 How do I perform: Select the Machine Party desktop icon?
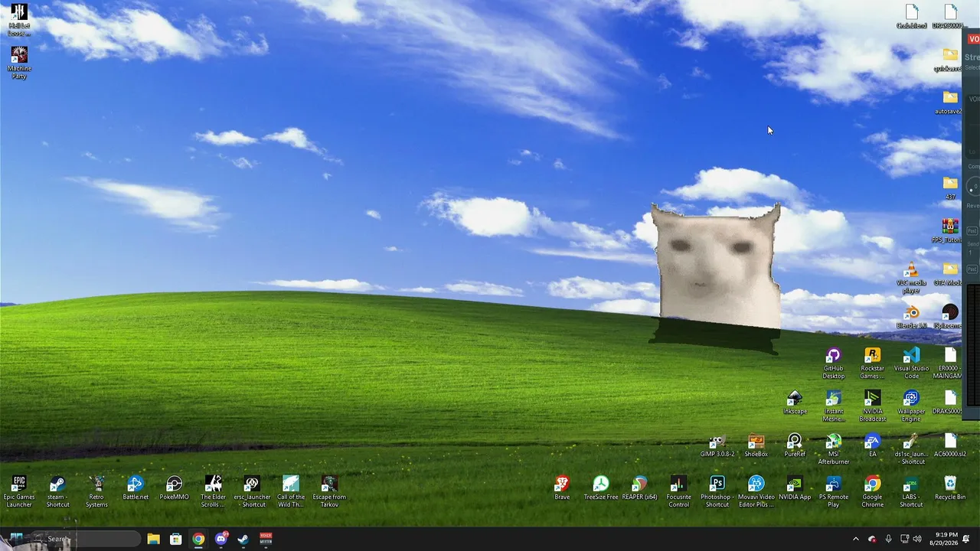pyautogui.click(x=19, y=62)
